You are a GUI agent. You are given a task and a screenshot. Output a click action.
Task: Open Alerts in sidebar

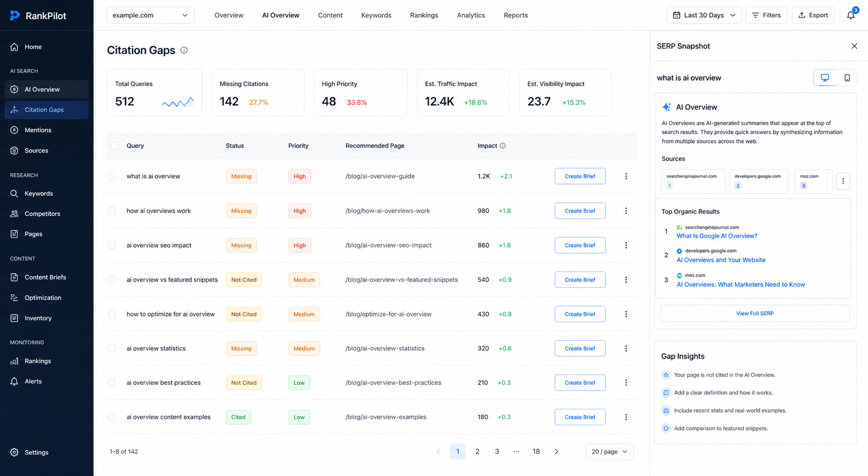(47, 381)
